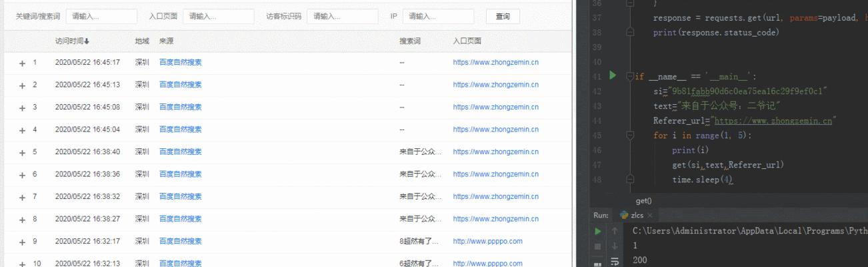This screenshot has width=868, height=267.
Task: Stop the running zlcs process
Action: point(597,246)
